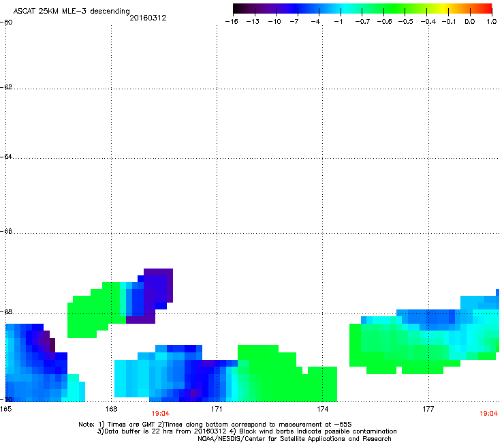Screen dimensions: 504x443
Task: Click the "-0.6" color scale label
Action: (384, 22)
